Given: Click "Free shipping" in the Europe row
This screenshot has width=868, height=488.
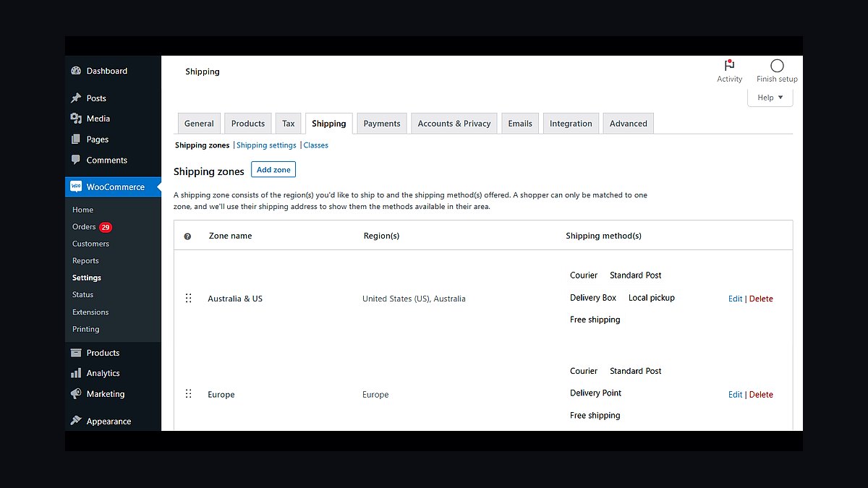Looking at the screenshot, I should pos(595,416).
